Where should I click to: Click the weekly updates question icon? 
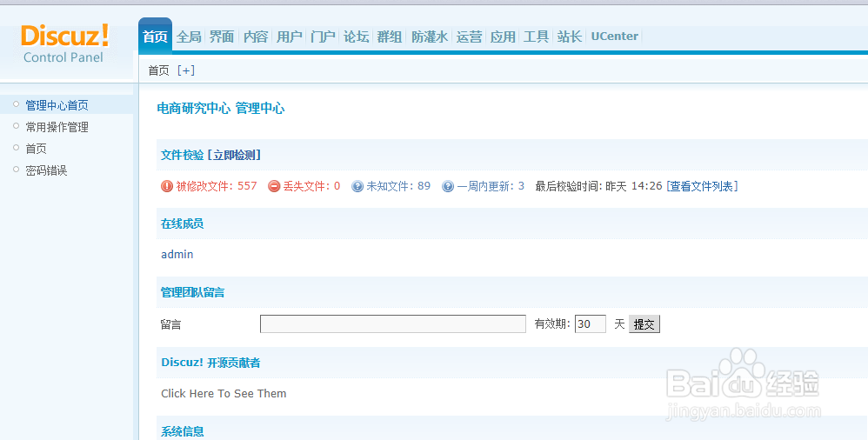tap(447, 186)
